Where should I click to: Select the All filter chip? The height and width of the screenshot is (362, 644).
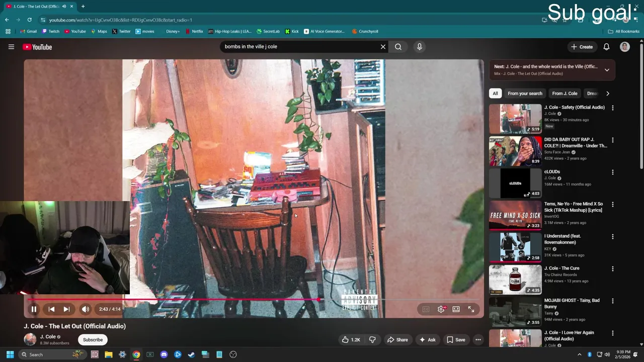tap(495, 94)
